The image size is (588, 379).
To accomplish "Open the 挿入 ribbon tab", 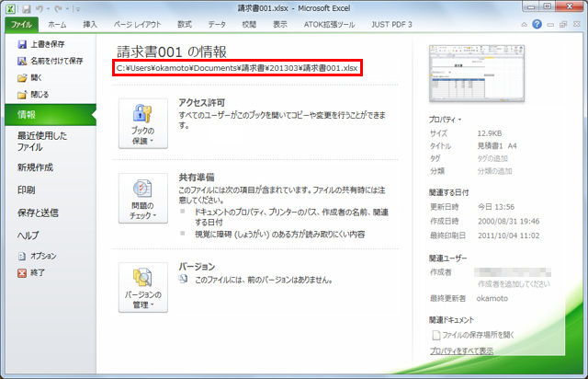I will click(x=90, y=25).
